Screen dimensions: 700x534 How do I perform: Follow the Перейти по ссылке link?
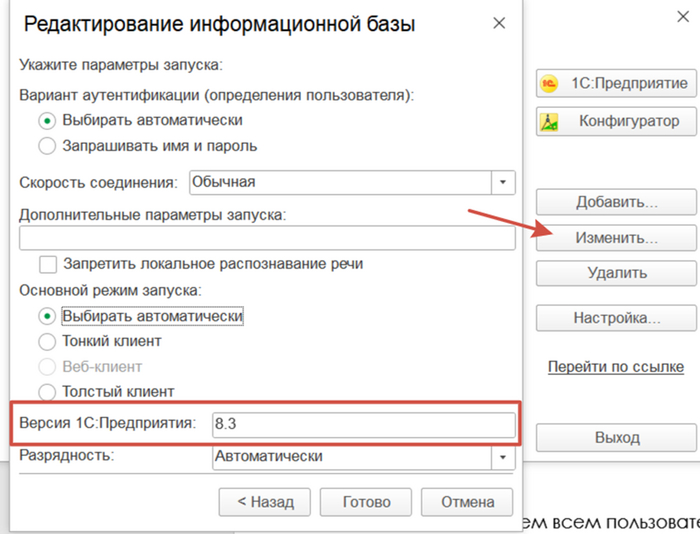[616, 367]
